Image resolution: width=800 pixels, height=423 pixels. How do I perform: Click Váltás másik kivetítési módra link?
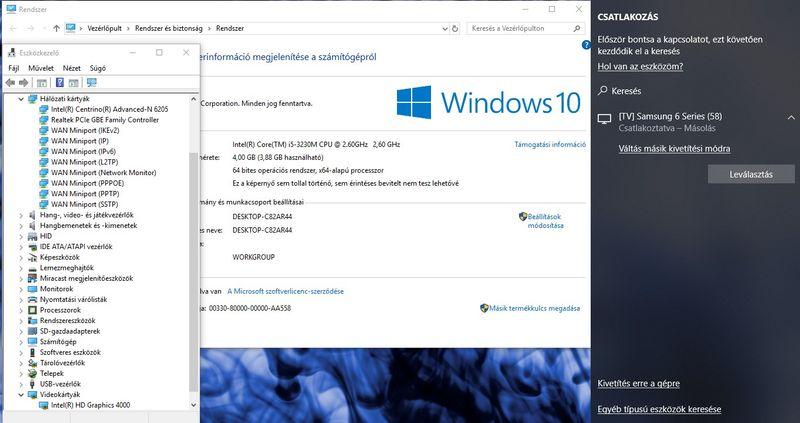[674, 148]
